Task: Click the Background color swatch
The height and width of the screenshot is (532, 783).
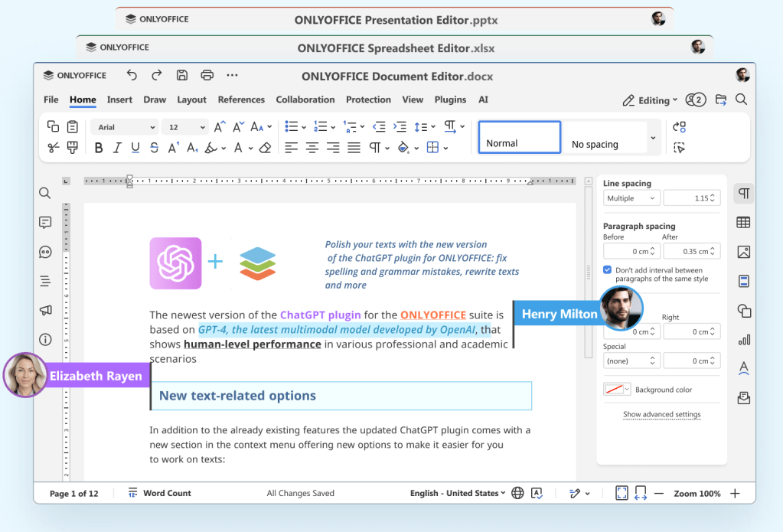Action: (x=616, y=390)
